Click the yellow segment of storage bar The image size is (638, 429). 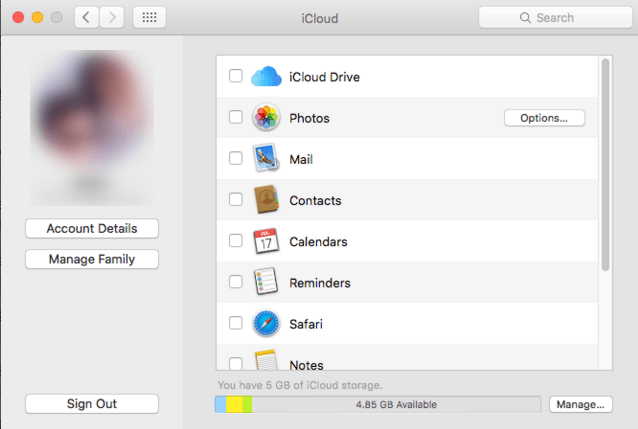(x=234, y=405)
